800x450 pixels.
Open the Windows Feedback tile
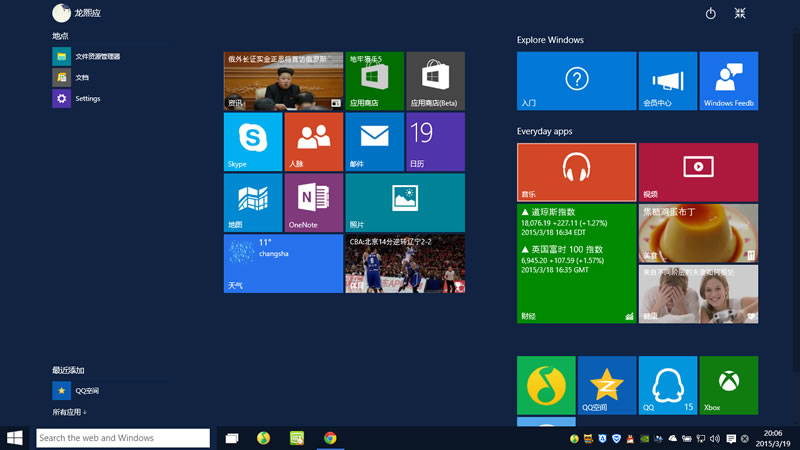(728, 81)
